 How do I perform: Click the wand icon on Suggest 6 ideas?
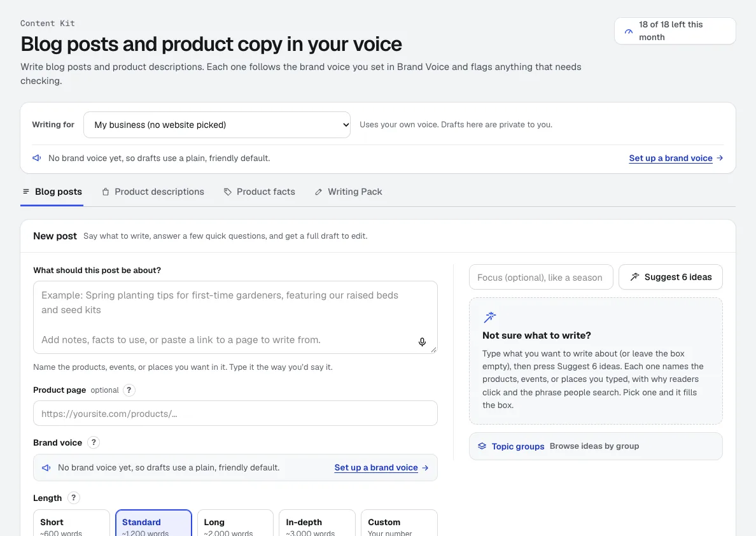tap(635, 277)
